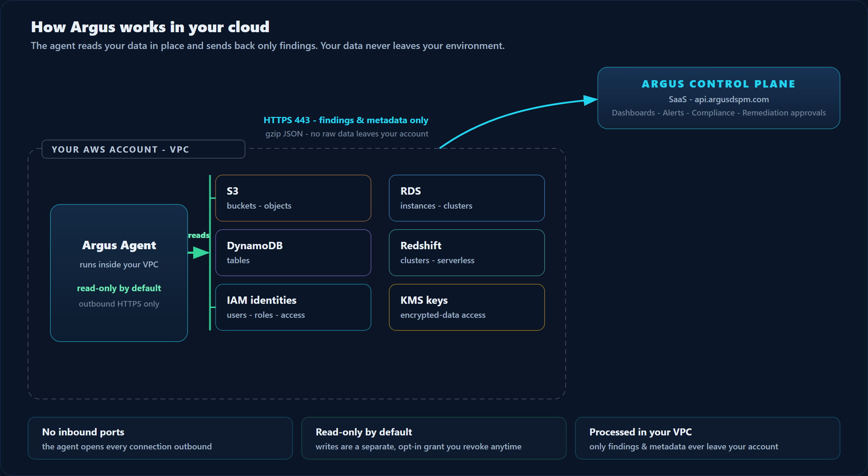The width and height of the screenshot is (868, 476).
Task: Select the 'Read-only by default' bottom card
Action: (434, 438)
